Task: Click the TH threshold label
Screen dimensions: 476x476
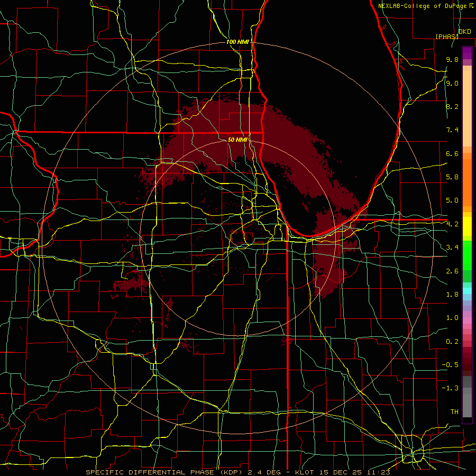Action: (x=454, y=412)
